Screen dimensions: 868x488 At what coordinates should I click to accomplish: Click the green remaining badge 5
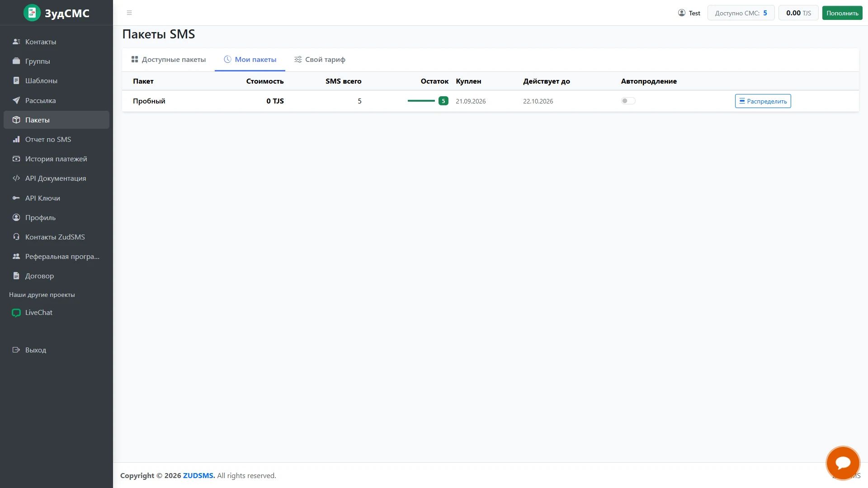click(x=443, y=101)
